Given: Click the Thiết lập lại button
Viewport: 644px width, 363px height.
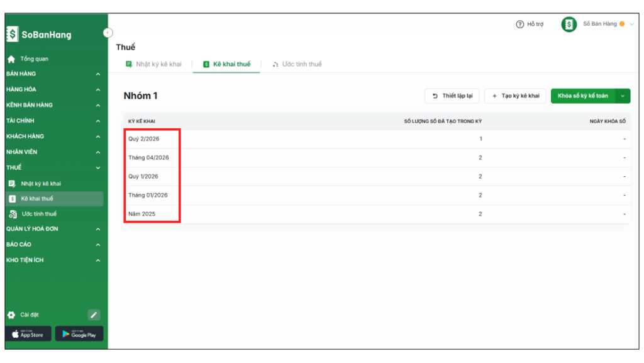Looking at the screenshot, I should pos(452,96).
